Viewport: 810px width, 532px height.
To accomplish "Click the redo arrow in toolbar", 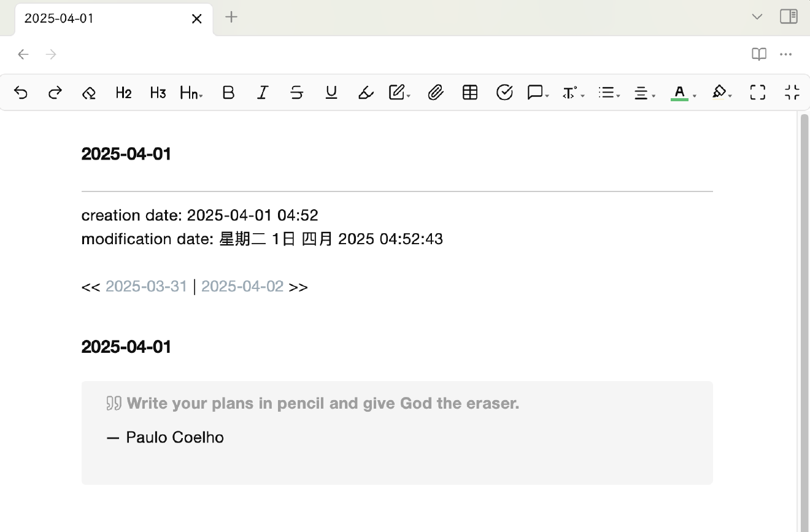I will click(x=55, y=93).
